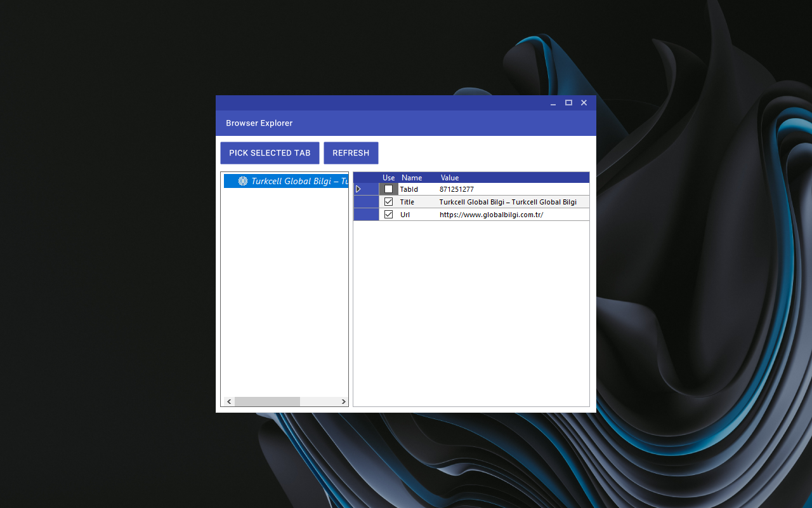Click the Title row header selector

point(366,202)
